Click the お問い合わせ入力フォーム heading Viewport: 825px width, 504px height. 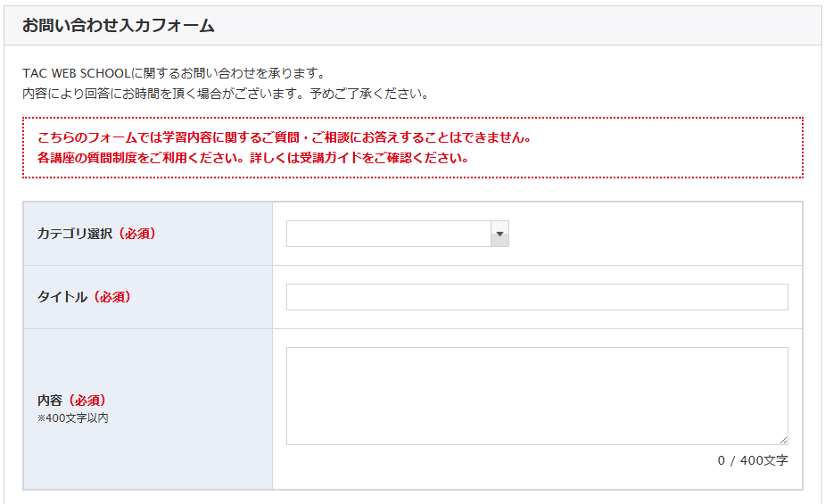tap(119, 25)
